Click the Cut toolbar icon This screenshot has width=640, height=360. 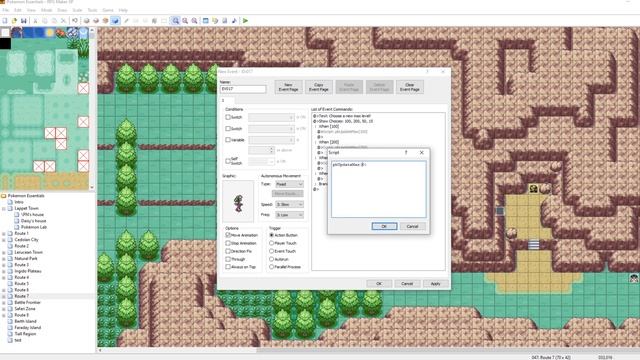[36, 20]
